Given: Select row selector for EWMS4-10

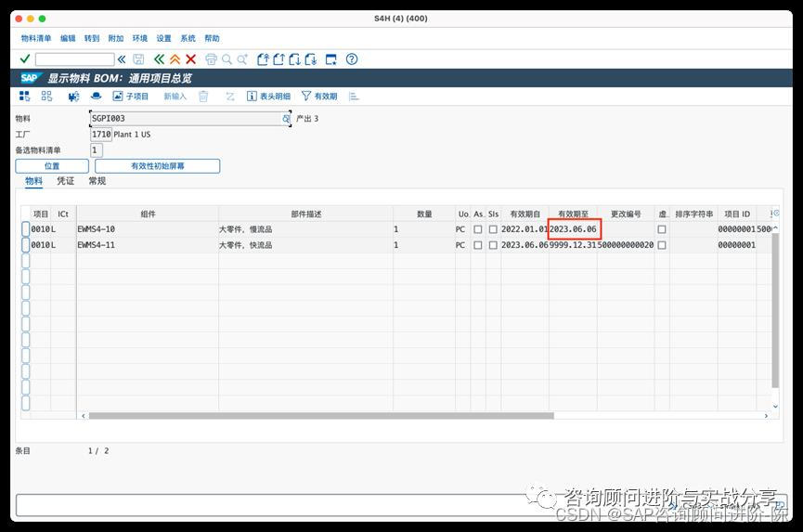Looking at the screenshot, I should tap(26, 229).
